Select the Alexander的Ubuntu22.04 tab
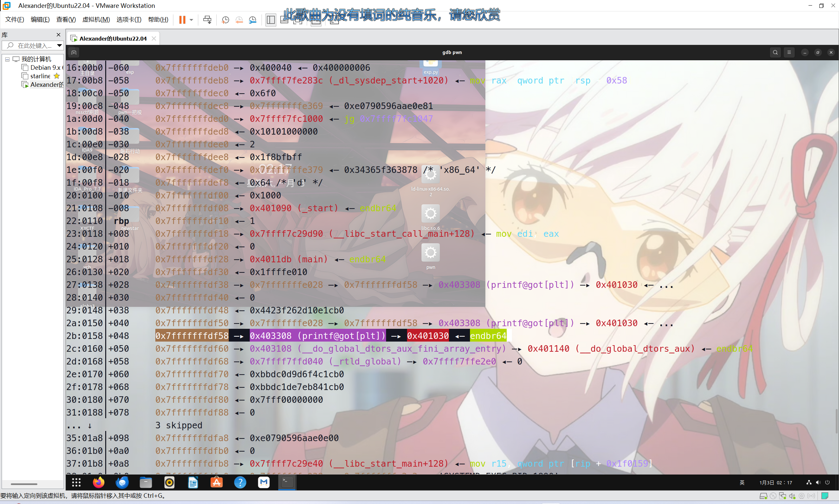Image resolution: width=839 pixels, height=504 pixels. (x=113, y=38)
